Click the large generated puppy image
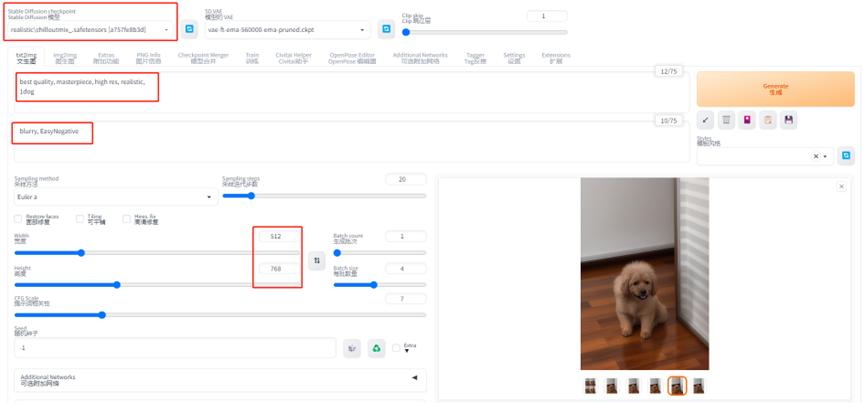The height and width of the screenshot is (403, 865). click(x=644, y=273)
